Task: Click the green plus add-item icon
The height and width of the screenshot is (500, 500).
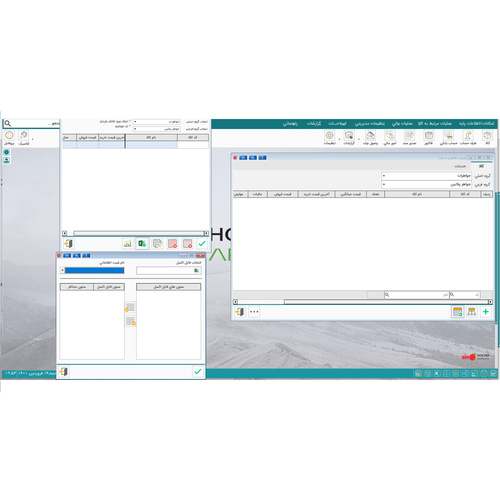Action: click(x=486, y=312)
